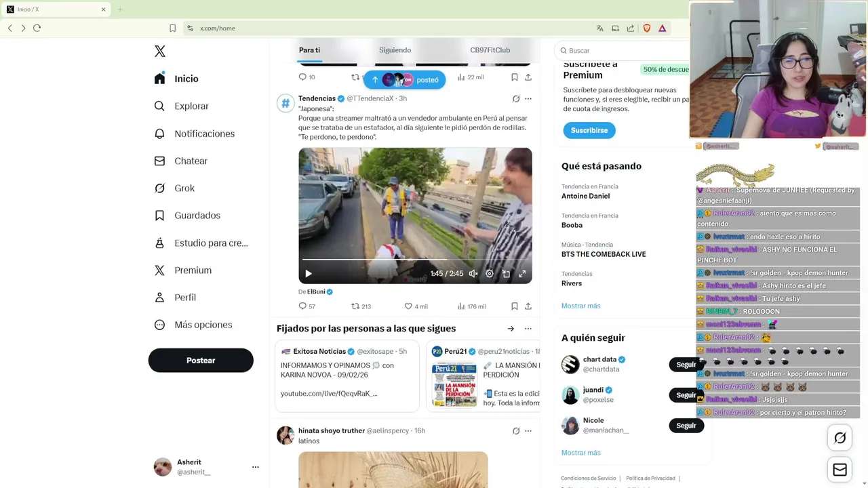
Task: Open Grok explain icon on Tendencias post
Action: point(516,99)
